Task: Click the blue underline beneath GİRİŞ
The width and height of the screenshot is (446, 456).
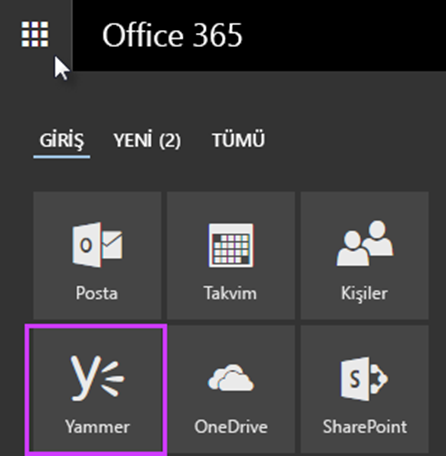Action: pyautogui.click(x=62, y=157)
